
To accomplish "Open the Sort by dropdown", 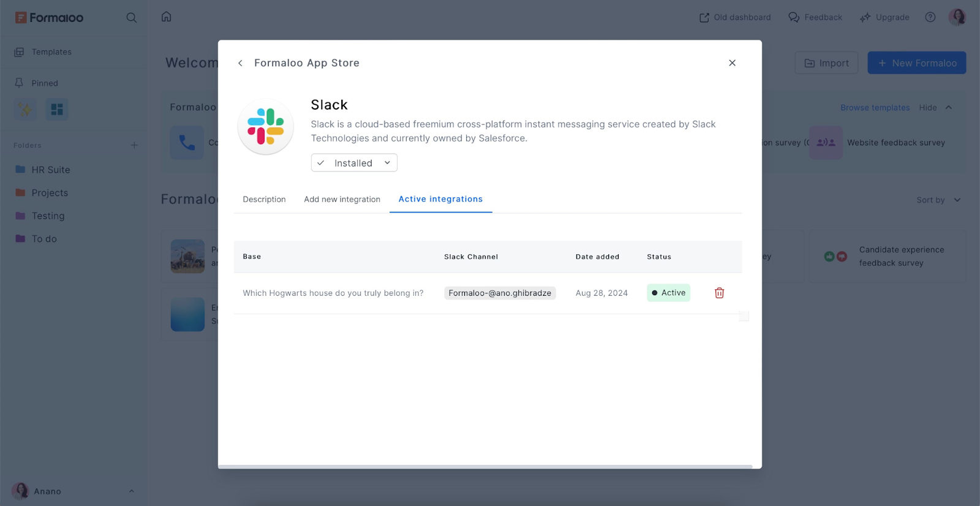I will pyautogui.click(x=938, y=200).
